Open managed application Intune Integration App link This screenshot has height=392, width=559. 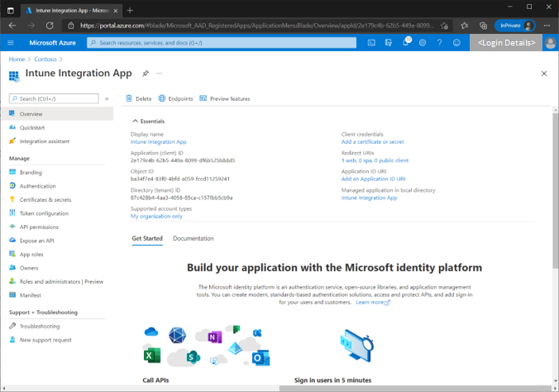(369, 198)
